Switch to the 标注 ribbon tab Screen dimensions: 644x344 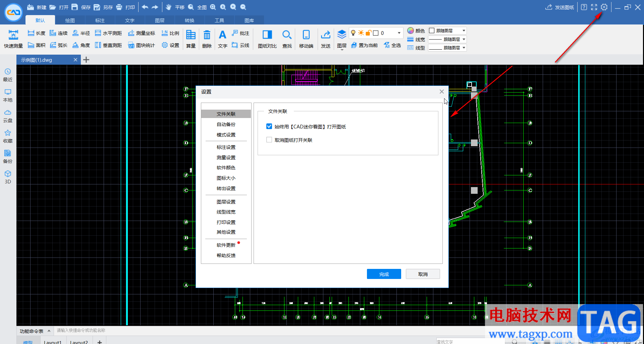coord(100,20)
